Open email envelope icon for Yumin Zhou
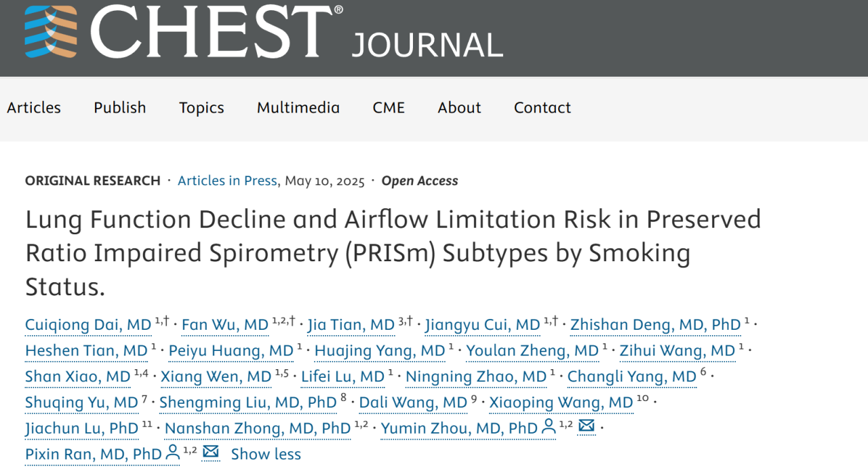Viewport: 868px width, 475px height. click(x=587, y=426)
